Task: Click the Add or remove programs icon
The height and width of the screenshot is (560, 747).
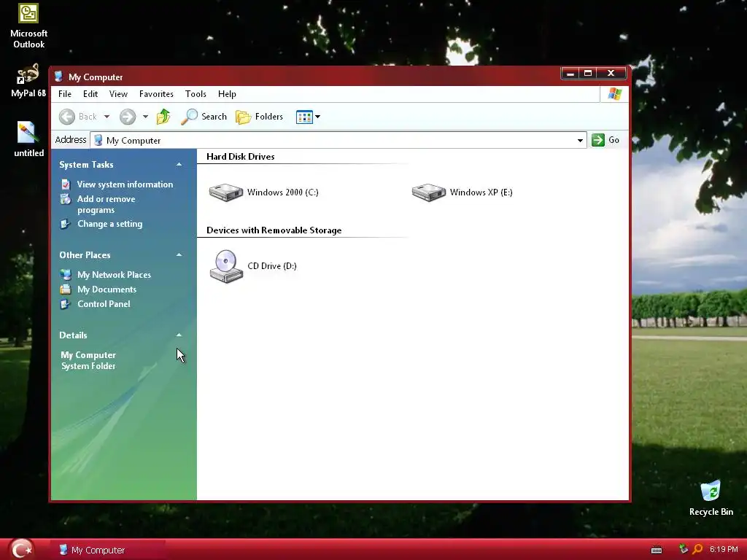Action: pos(66,199)
